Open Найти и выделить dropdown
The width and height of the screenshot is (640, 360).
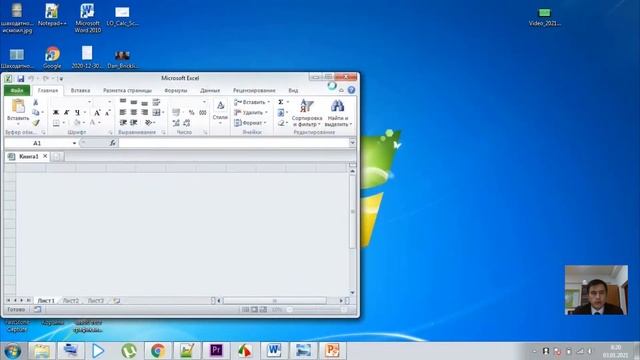click(338, 113)
